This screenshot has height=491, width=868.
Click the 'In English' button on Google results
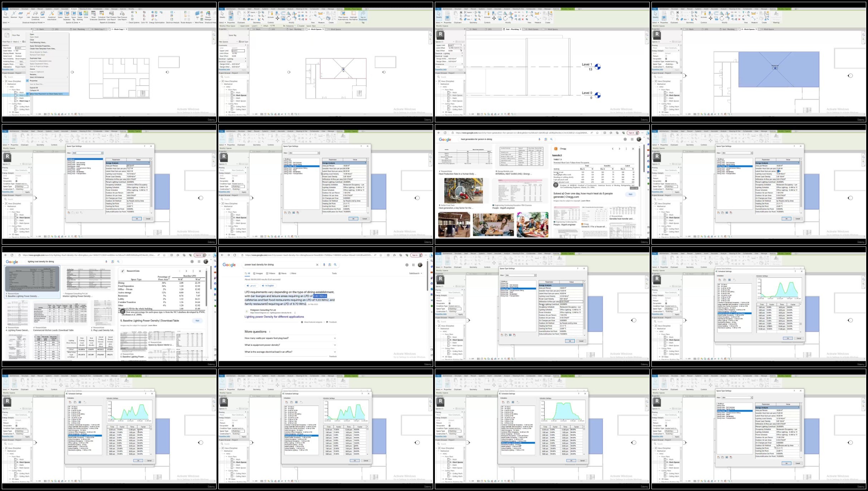[268, 286]
